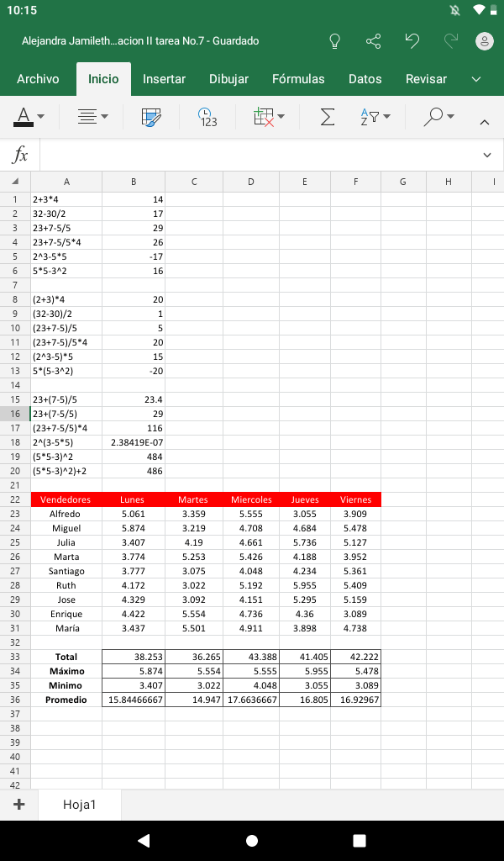Image resolution: width=504 pixels, height=861 pixels.
Task: Select the Total label cell
Action: [x=66, y=657]
